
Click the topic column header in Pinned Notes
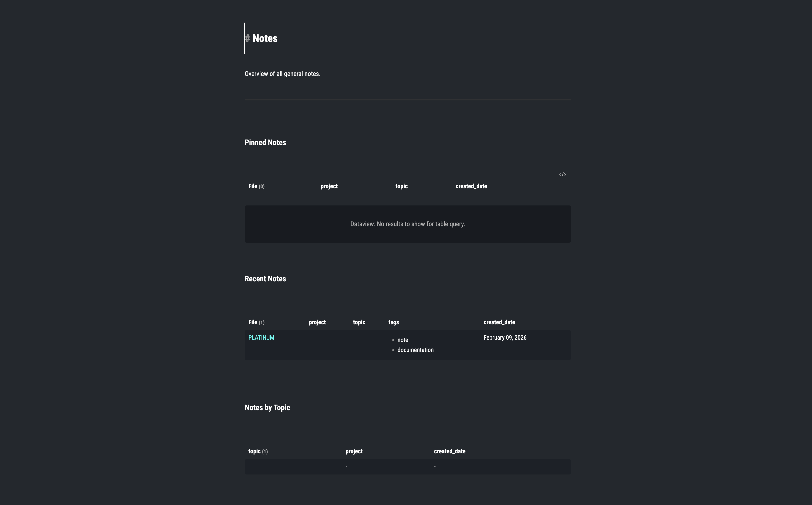point(401,186)
